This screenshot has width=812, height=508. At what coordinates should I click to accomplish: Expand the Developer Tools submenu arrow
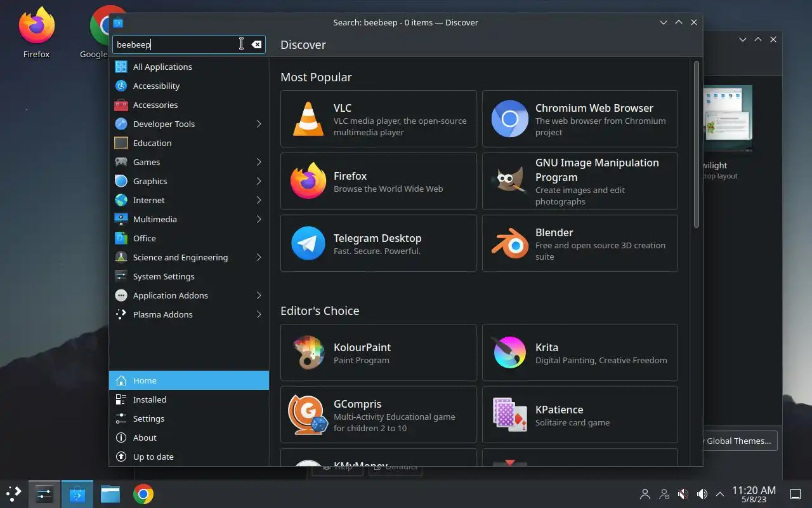click(259, 124)
